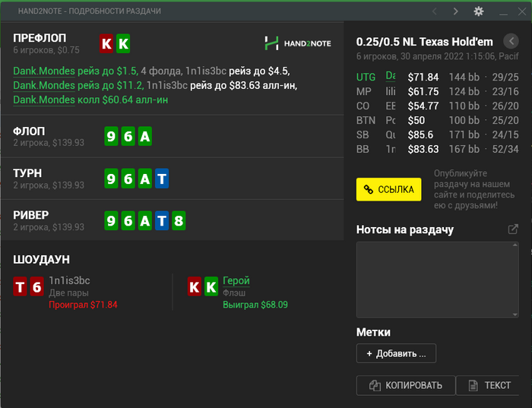Collapse the side panel with round chevron
This screenshot has height=408, width=532.
511,41
